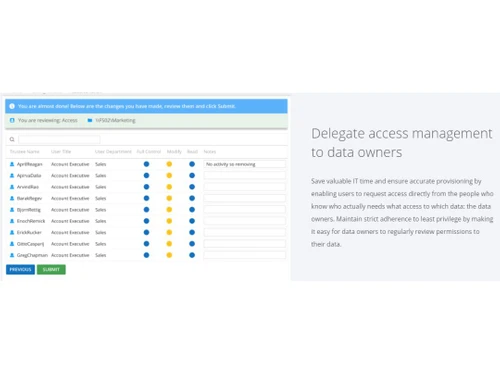Toggle Read permission for AprilReagan
500x375 pixels.
(x=192, y=164)
